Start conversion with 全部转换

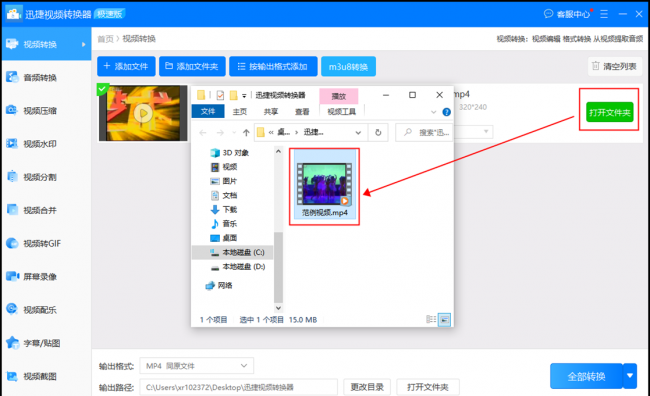click(586, 376)
